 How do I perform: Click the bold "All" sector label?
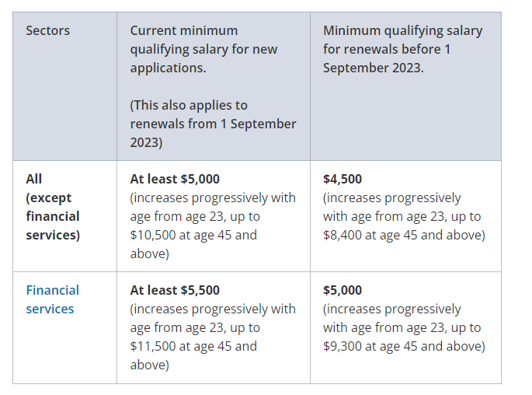(x=34, y=179)
